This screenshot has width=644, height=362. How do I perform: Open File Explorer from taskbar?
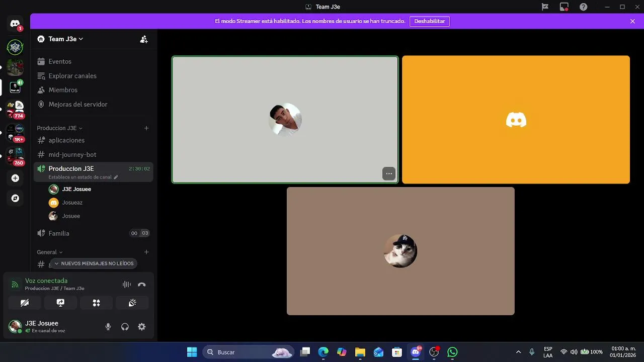(360, 352)
